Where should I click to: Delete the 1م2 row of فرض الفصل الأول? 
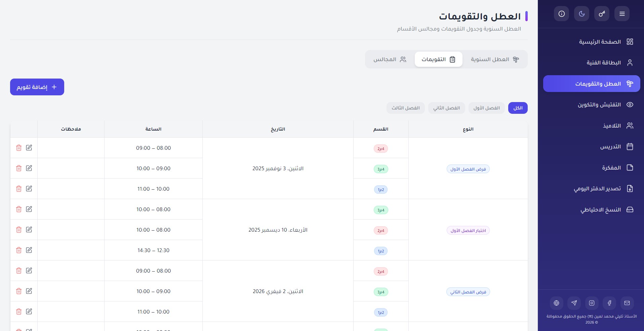(19, 189)
